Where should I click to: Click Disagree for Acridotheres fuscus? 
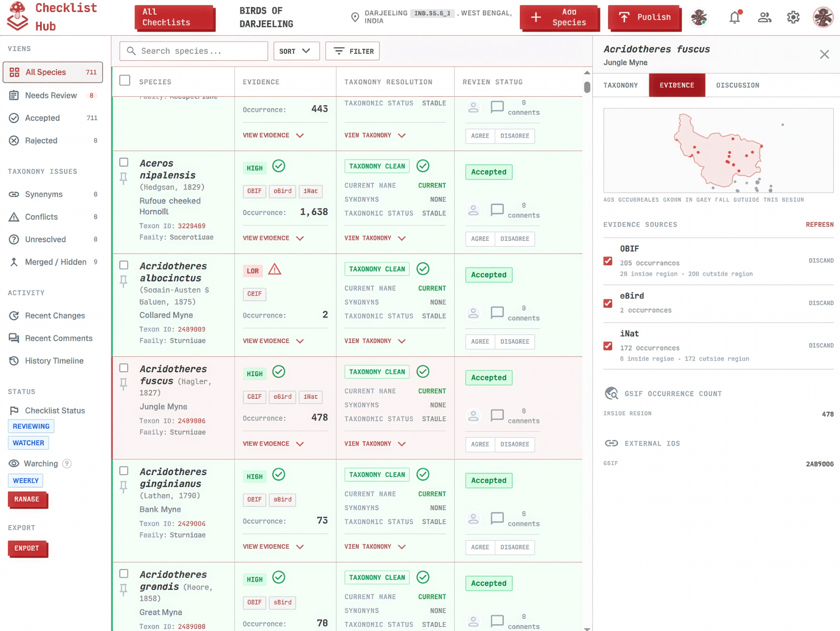pos(515,444)
